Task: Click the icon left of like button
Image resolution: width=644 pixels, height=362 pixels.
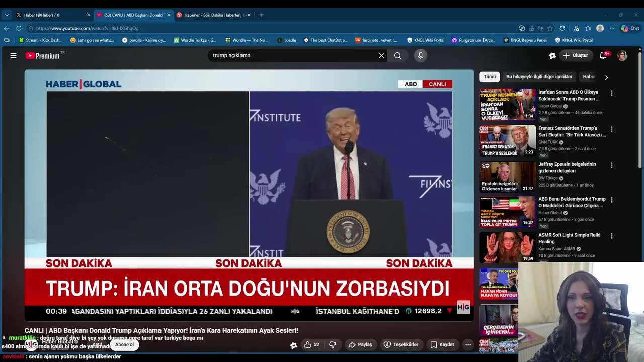Action: [294, 345]
